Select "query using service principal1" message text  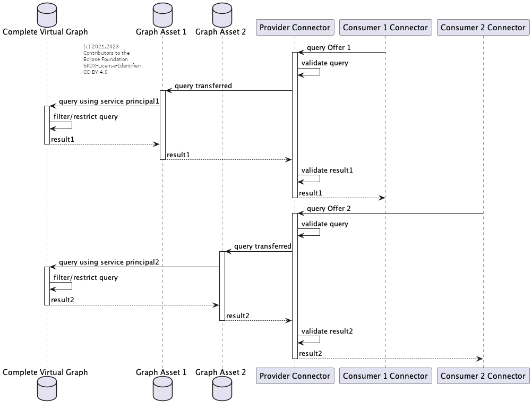pyautogui.click(x=109, y=101)
